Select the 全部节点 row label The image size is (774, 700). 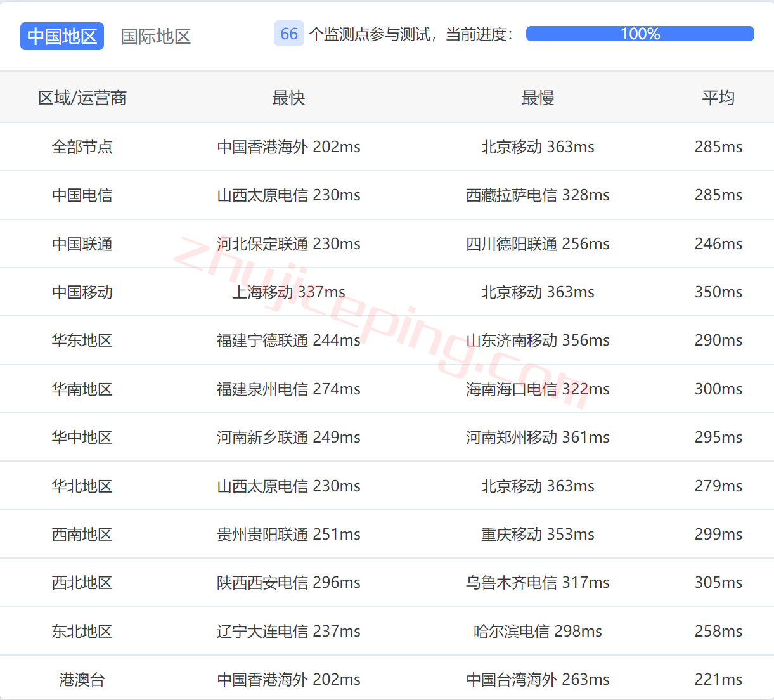[82, 147]
